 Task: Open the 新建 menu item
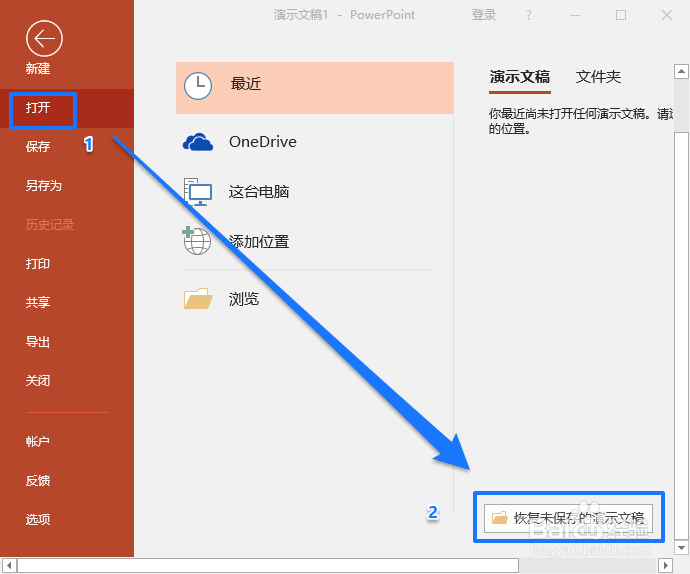coord(37,68)
